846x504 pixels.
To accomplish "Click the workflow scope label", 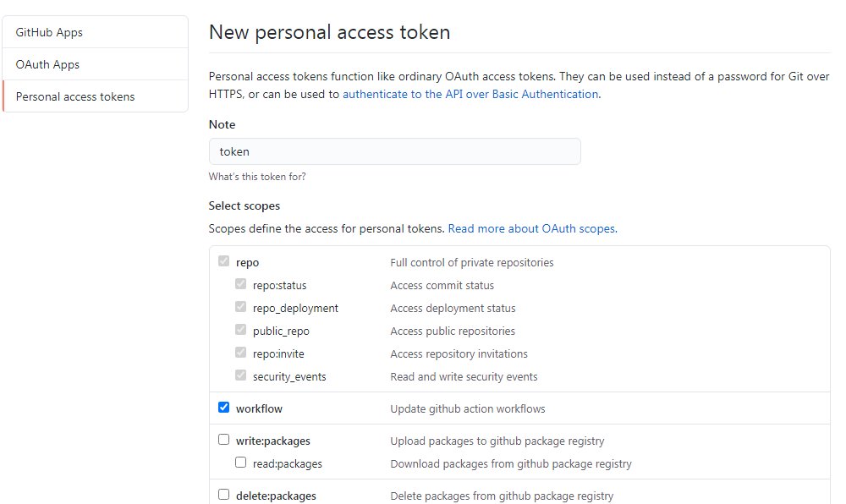I will pos(259,408).
